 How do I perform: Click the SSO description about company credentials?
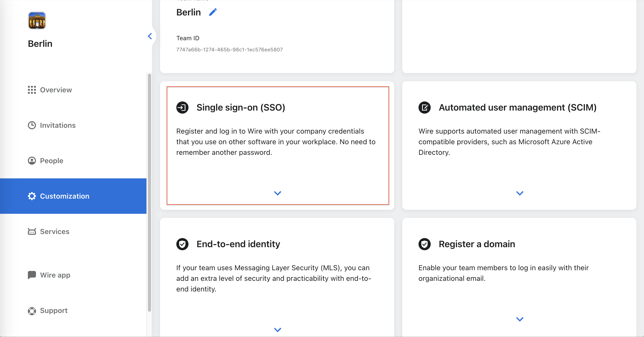tap(276, 142)
